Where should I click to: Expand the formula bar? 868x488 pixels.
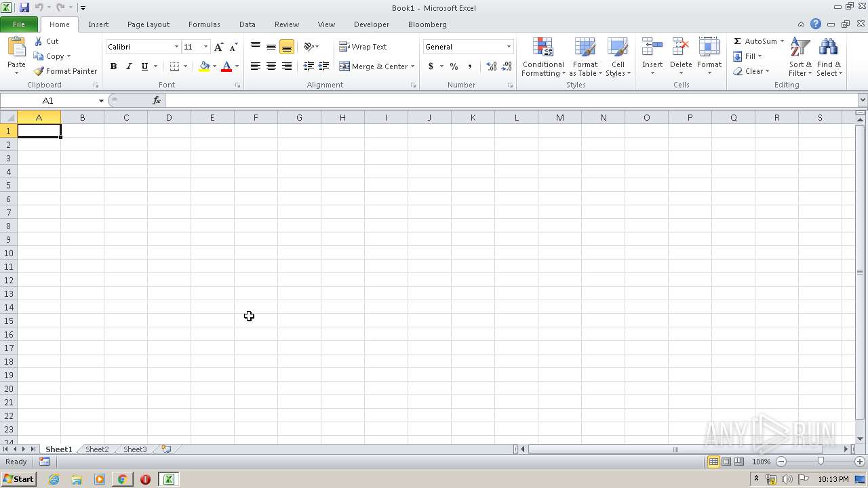pos(862,100)
